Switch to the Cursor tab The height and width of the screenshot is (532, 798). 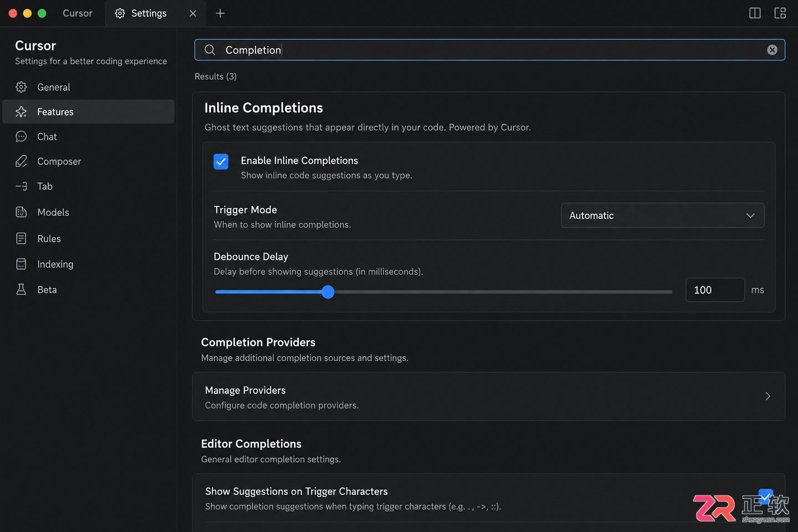tap(78, 13)
